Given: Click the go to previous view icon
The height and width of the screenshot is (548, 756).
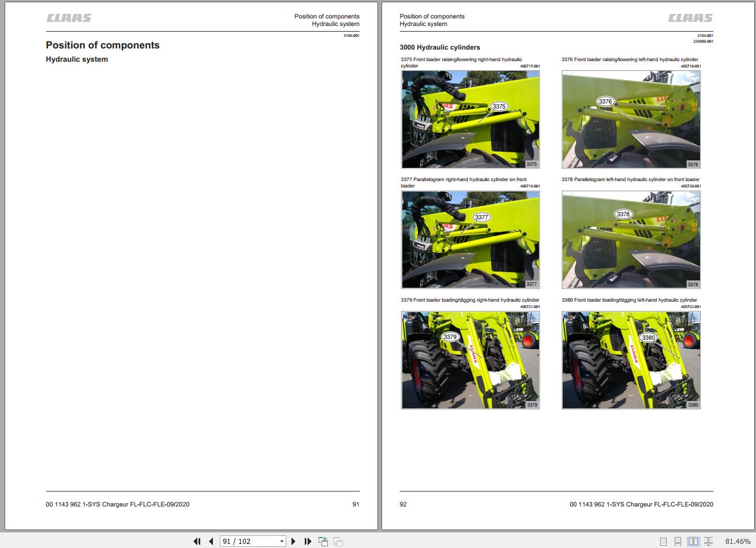Looking at the screenshot, I should coord(323,541).
